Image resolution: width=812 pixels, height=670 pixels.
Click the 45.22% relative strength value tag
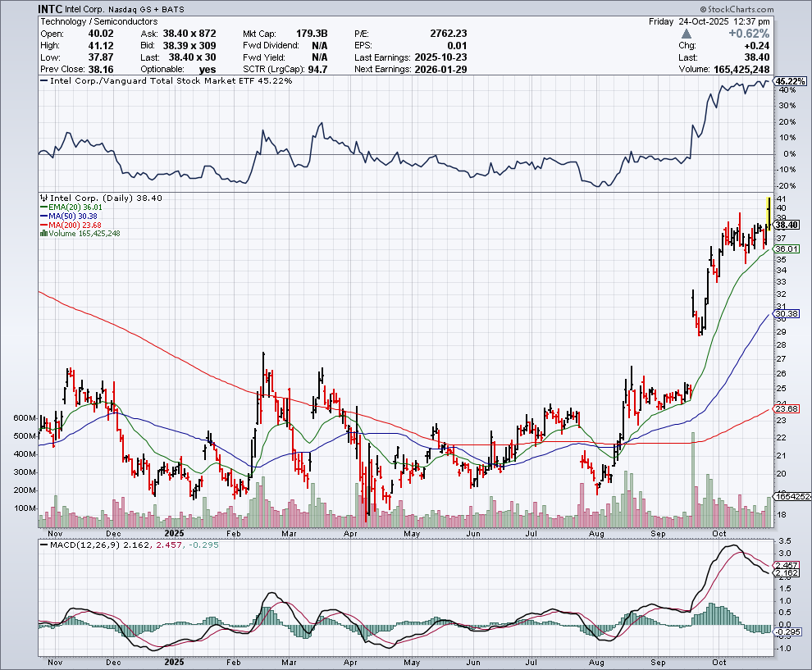(790, 81)
